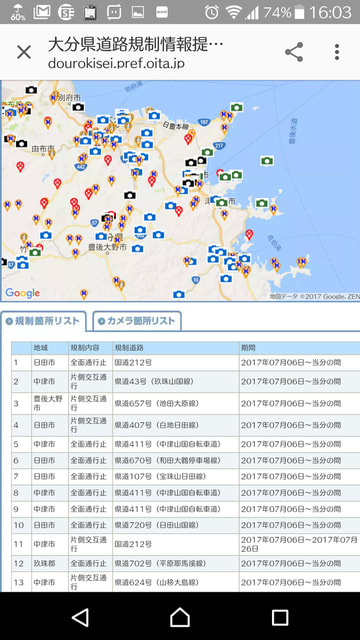Close the browser tab with X
The height and width of the screenshot is (640, 360).
click(x=24, y=52)
